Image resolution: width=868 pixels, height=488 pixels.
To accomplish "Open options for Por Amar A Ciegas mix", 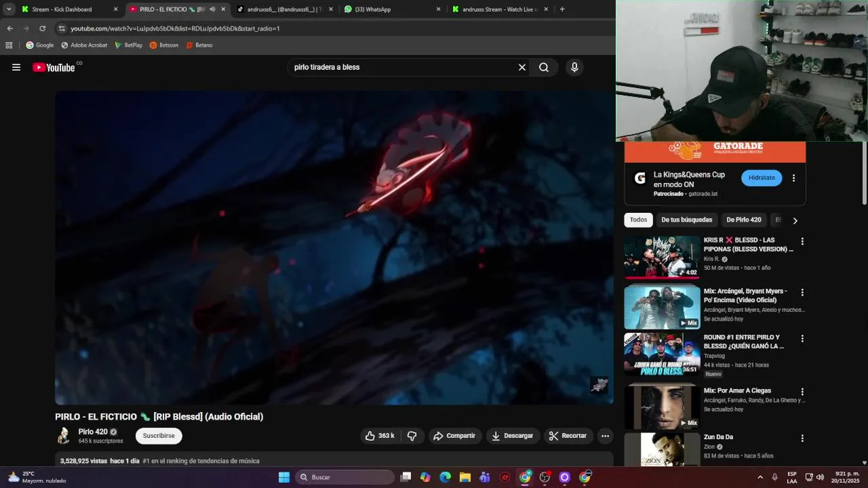I will point(802,392).
